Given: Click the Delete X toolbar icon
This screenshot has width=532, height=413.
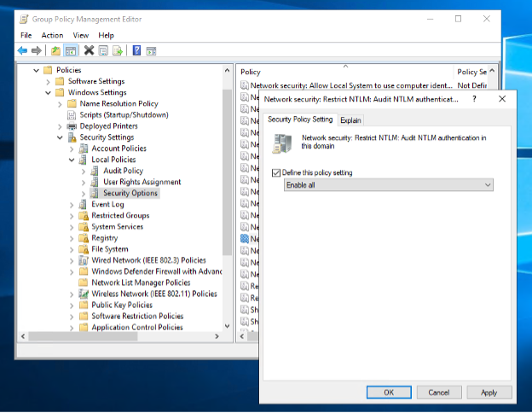Looking at the screenshot, I should pyautogui.click(x=89, y=50).
